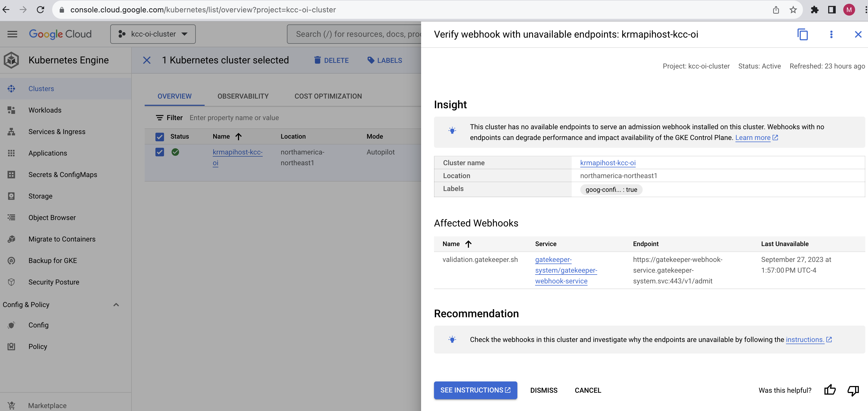Select the Workloads sidebar icon

11,110
